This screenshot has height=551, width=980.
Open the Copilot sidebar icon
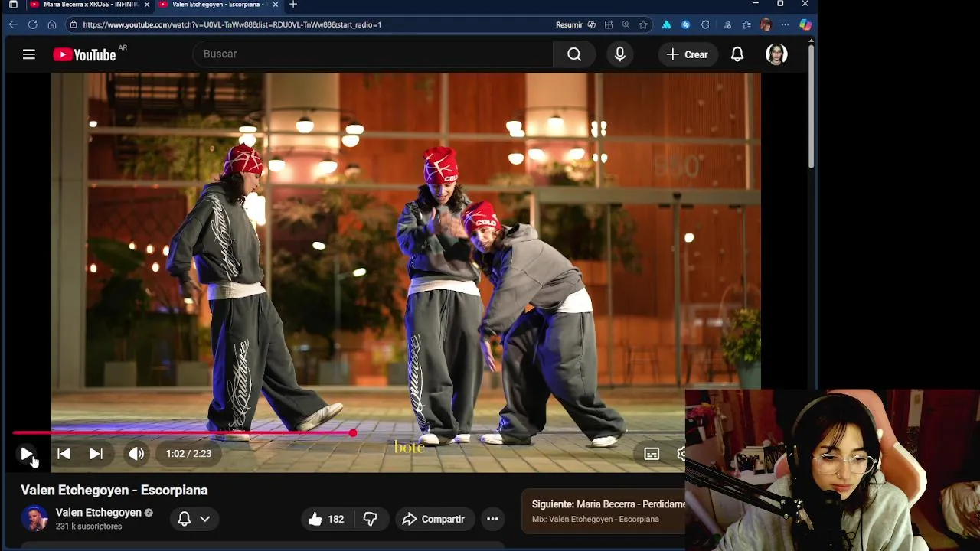point(805,24)
